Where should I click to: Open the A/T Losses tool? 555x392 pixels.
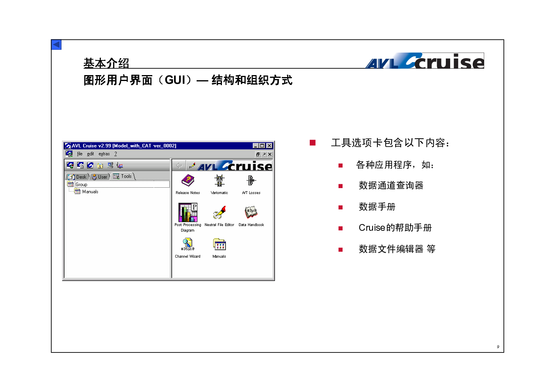point(251,181)
